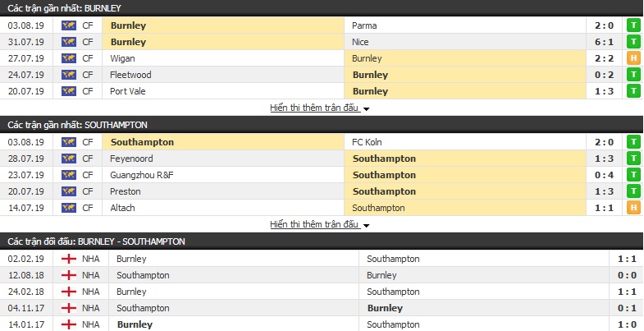The image size is (644, 331).
Task: Select the 'Các trận đối đầu' head-to-head header
Action: click(x=96, y=241)
